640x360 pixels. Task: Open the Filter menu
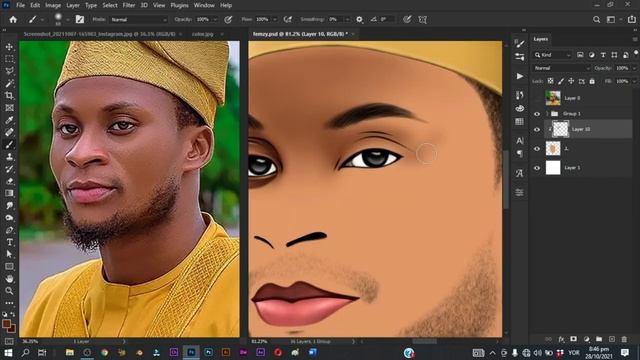coord(129,5)
